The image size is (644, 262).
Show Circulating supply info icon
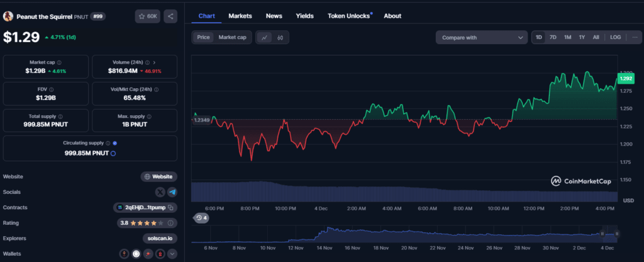108,143
